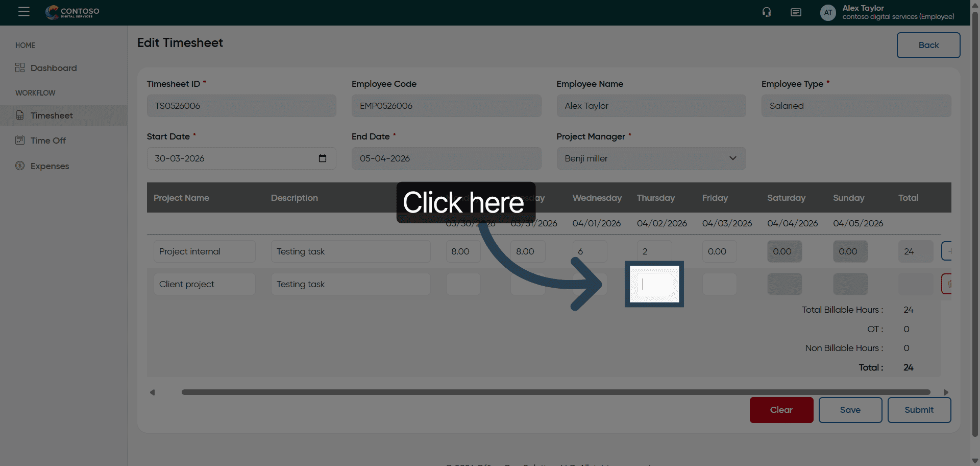Click the headset support icon

[767, 12]
